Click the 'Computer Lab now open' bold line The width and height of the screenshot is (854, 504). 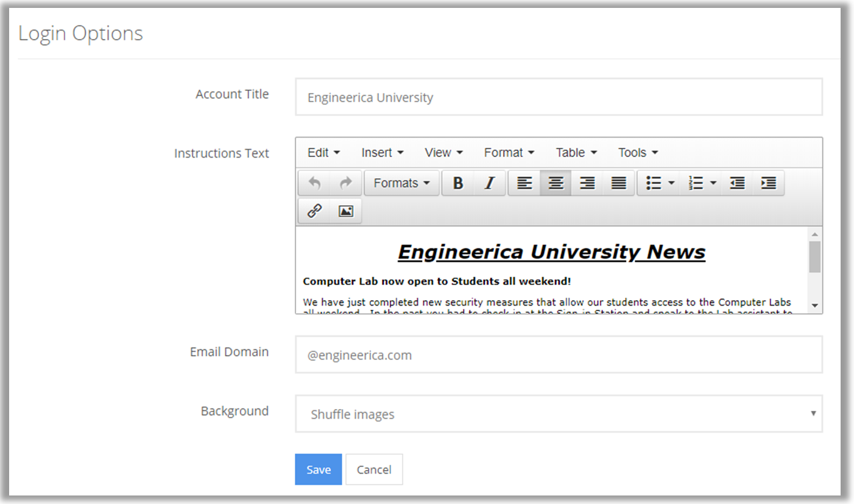(437, 281)
